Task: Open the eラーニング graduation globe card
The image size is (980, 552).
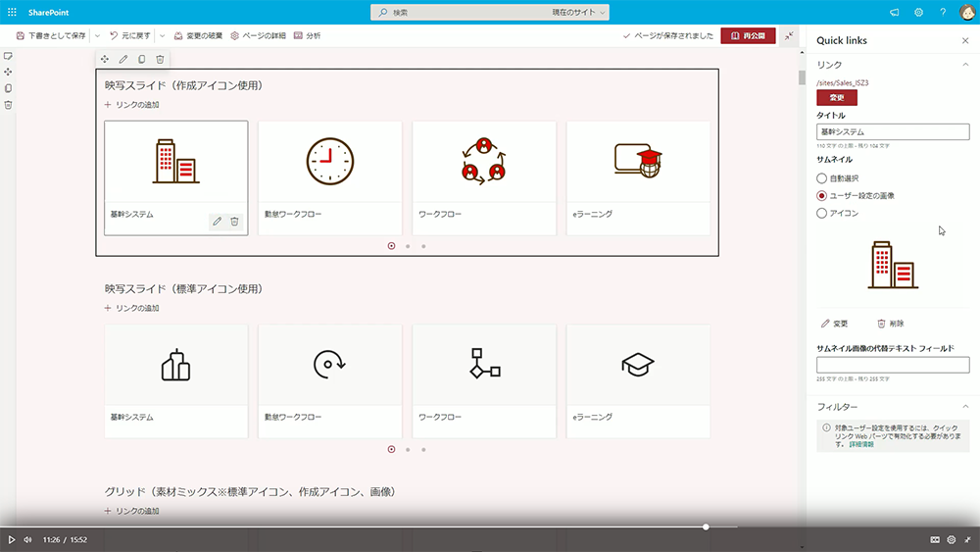Action: click(638, 178)
